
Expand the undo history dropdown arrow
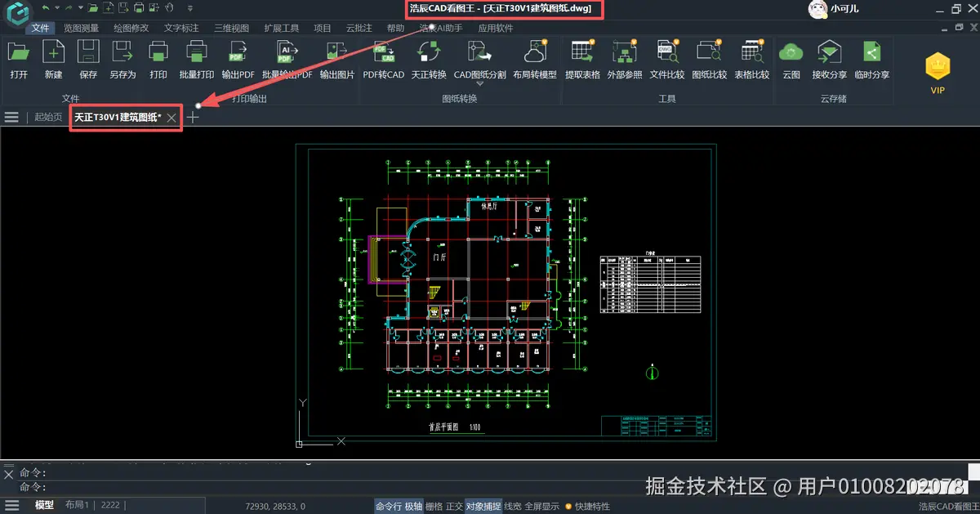coord(56,8)
